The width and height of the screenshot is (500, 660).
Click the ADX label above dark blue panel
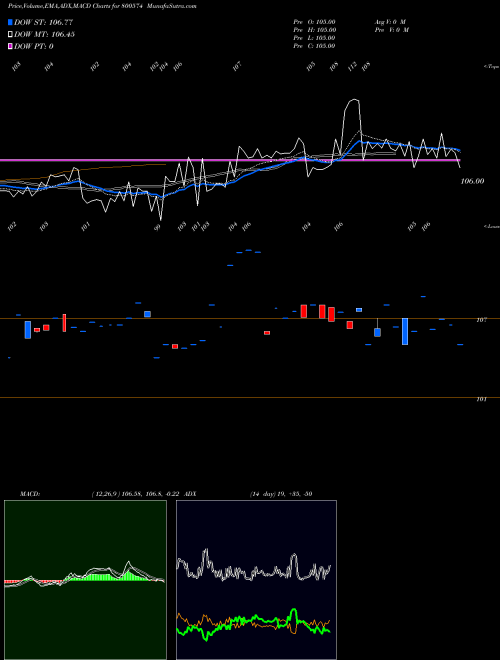(190, 494)
